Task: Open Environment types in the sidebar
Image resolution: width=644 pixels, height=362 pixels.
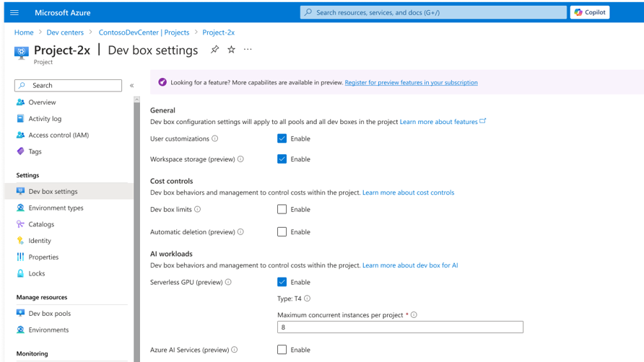Action: point(56,208)
